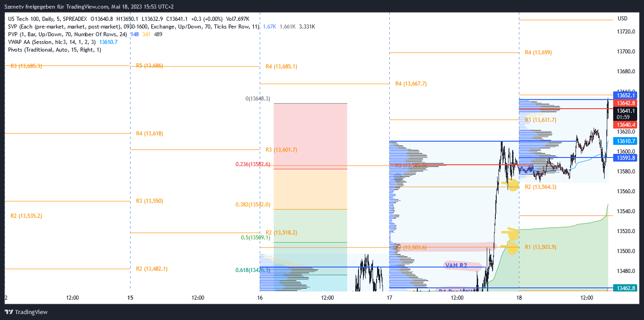The width and height of the screenshot is (644, 320).
Task: Click the USD label atop the price scale
Action: click(622, 19)
